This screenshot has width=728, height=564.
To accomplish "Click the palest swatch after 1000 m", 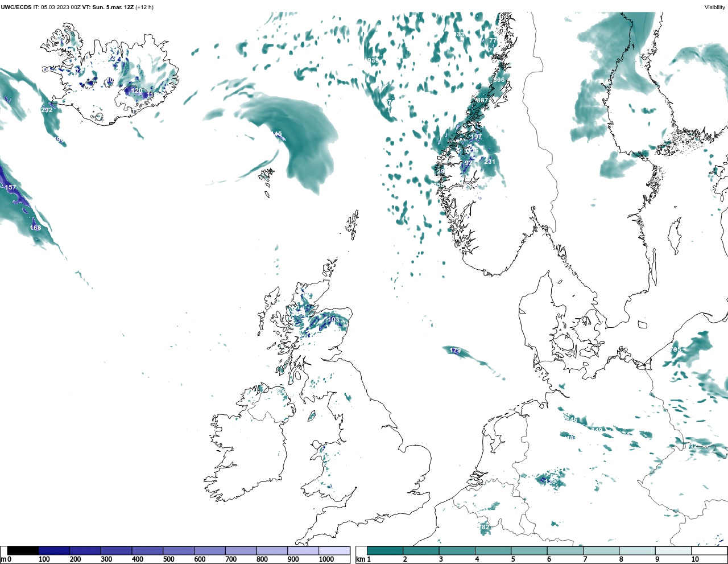I will click(x=334, y=551).
